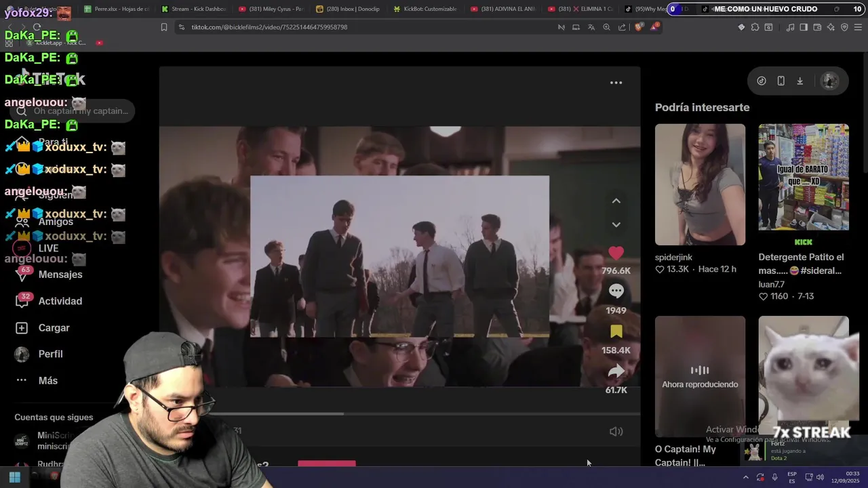Viewport: 868px width, 488px height.
Task: Open the browser extensions puzzle icon
Action: click(755, 27)
